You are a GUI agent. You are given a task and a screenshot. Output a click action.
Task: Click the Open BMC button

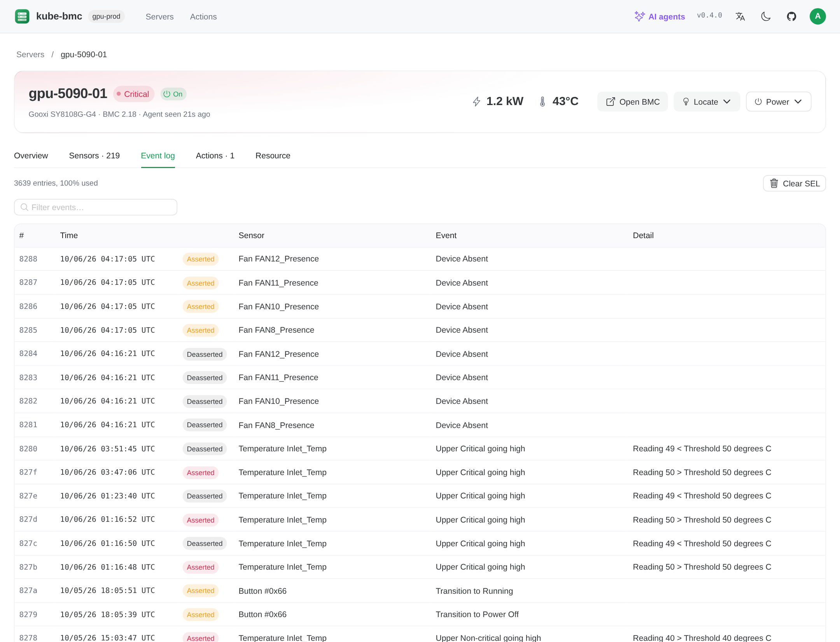pos(633,102)
